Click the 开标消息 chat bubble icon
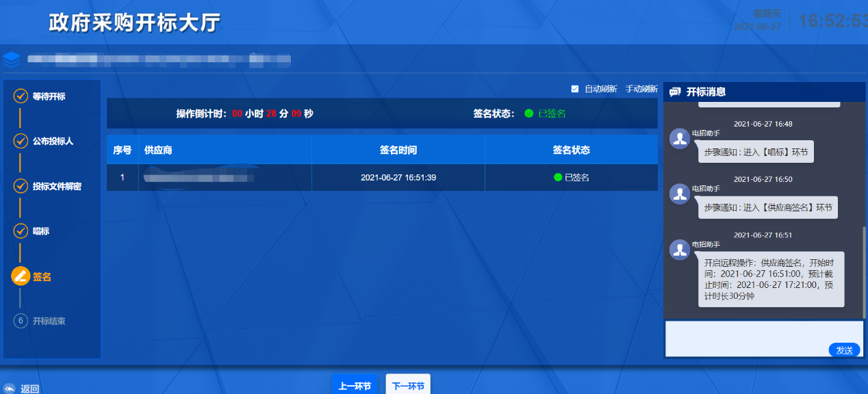This screenshot has width=868, height=394. click(675, 92)
